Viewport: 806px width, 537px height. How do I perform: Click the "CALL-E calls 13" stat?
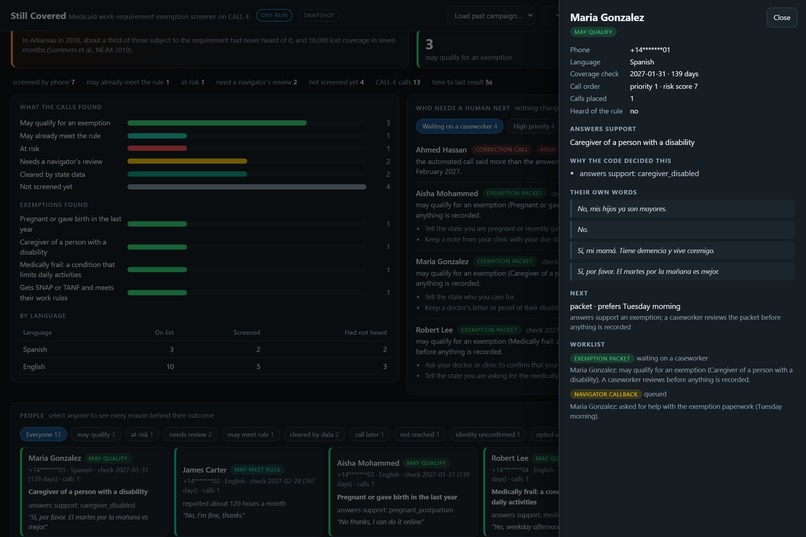(x=397, y=82)
